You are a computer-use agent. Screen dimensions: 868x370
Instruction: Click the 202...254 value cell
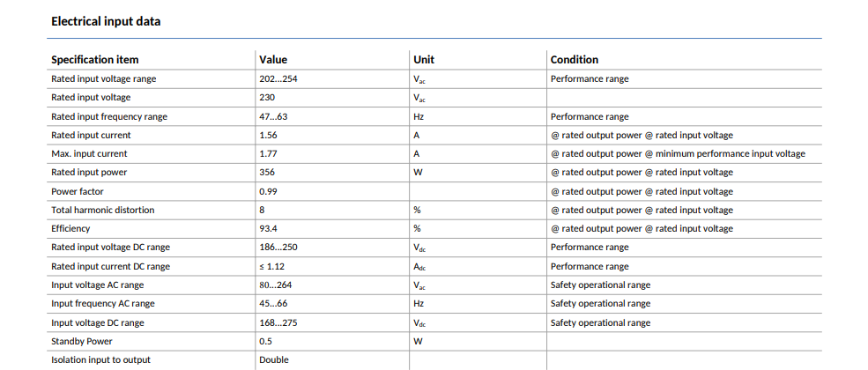coord(278,78)
